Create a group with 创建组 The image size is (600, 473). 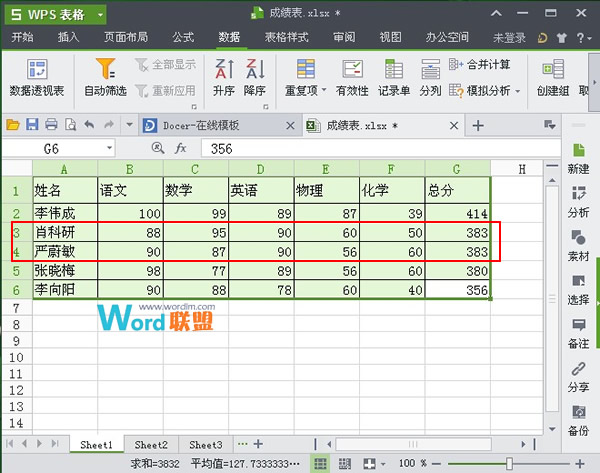[x=553, y=78]
